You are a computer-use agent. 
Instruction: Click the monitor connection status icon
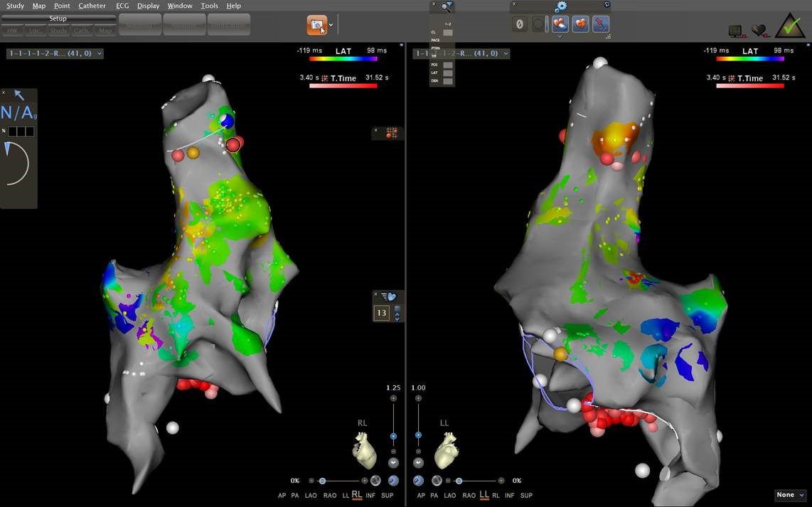(x=736, y=31)
